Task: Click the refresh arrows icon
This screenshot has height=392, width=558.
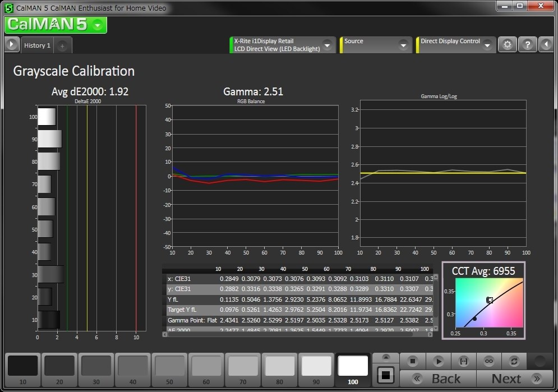Action: [514, 361]
